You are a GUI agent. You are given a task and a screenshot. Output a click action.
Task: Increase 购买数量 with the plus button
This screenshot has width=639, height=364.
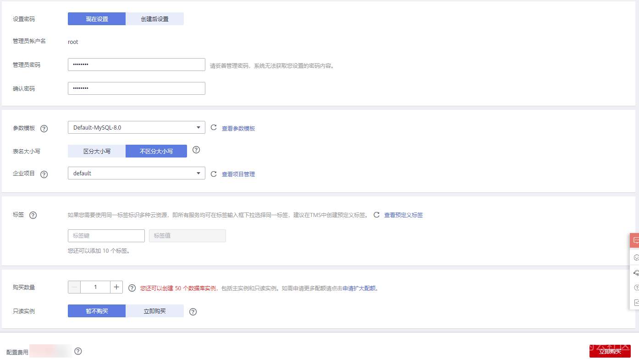116,287
